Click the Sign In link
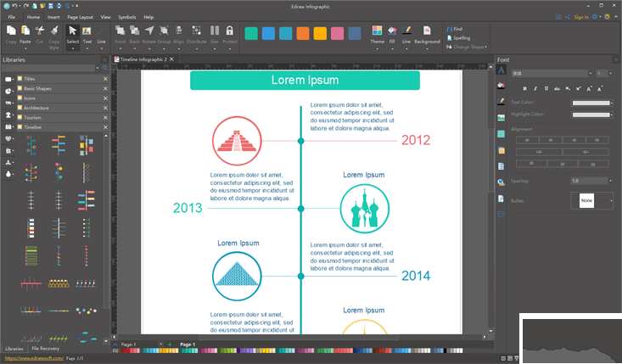 tap(581, 17)
